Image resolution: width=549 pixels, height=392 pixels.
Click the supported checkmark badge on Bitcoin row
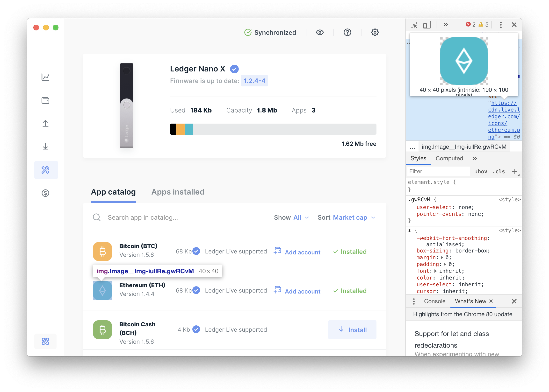click(196, 251)
